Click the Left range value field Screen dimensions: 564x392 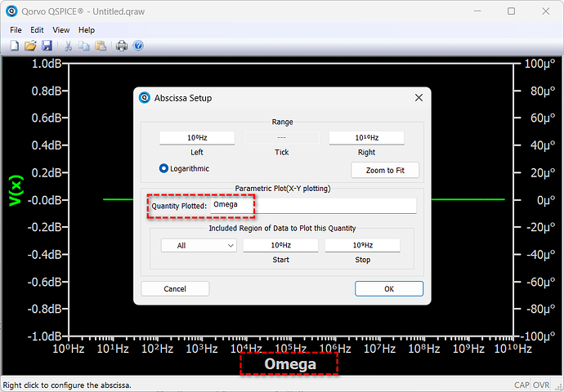click(197, 138)
